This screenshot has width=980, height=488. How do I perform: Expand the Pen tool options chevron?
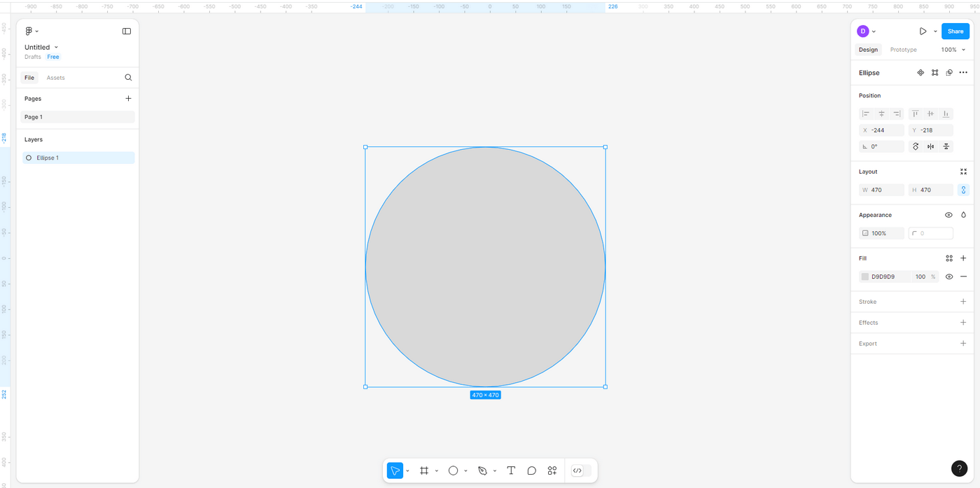495,470
